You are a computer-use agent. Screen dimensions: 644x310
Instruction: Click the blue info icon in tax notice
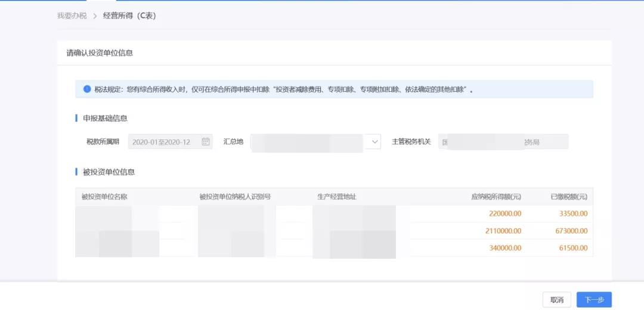87,89
